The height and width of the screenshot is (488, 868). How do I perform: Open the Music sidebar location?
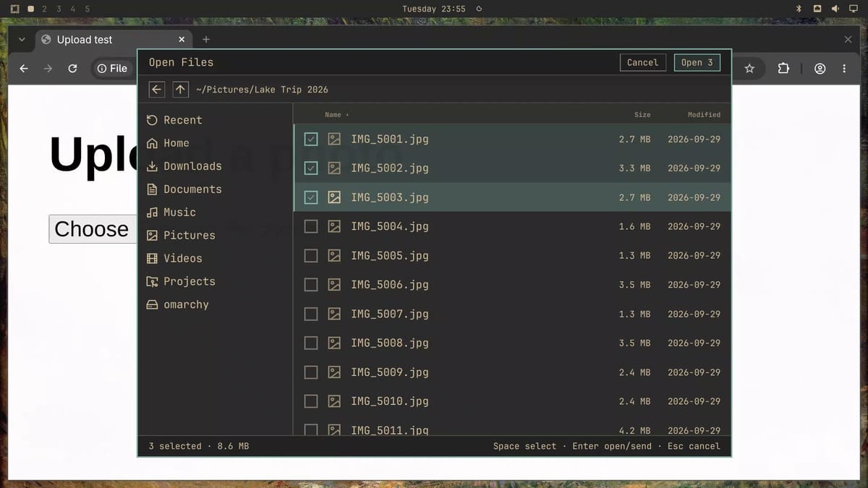point(171,213)
